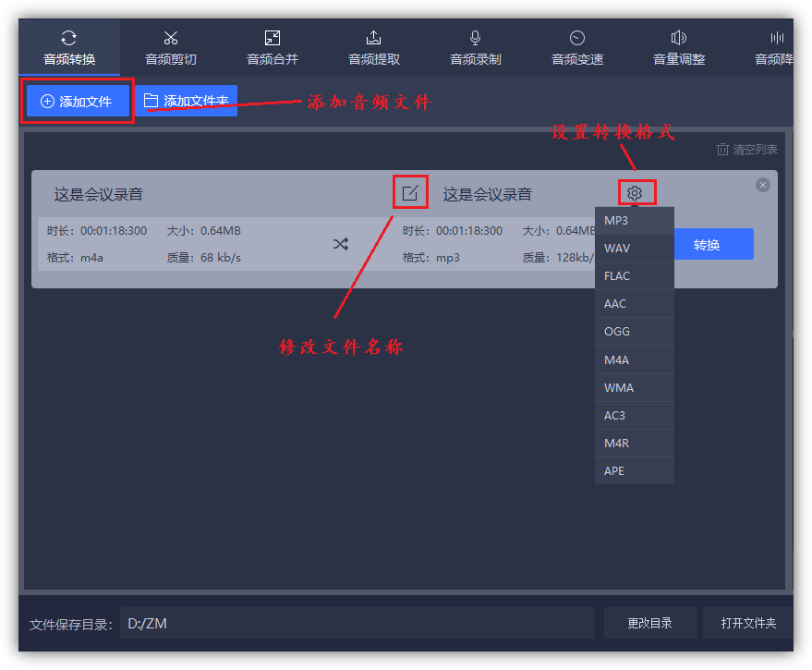Image resolution: width=812 pixels, height=670 pixels.
Task: Click 更改目录 to change save directory
Action: tap(650, 623)
